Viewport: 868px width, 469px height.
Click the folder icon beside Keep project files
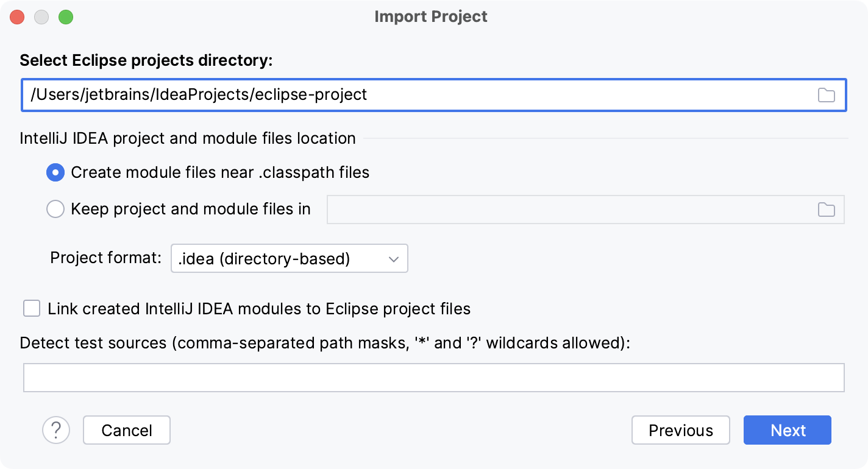point(826,210)
